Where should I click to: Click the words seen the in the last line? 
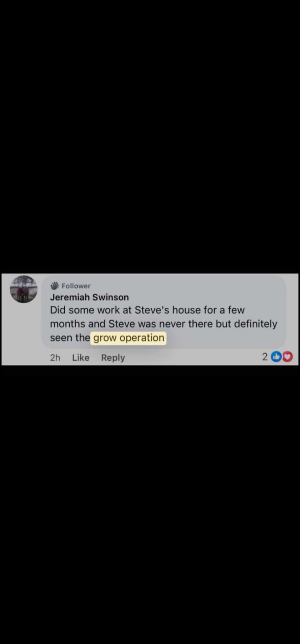70,338
